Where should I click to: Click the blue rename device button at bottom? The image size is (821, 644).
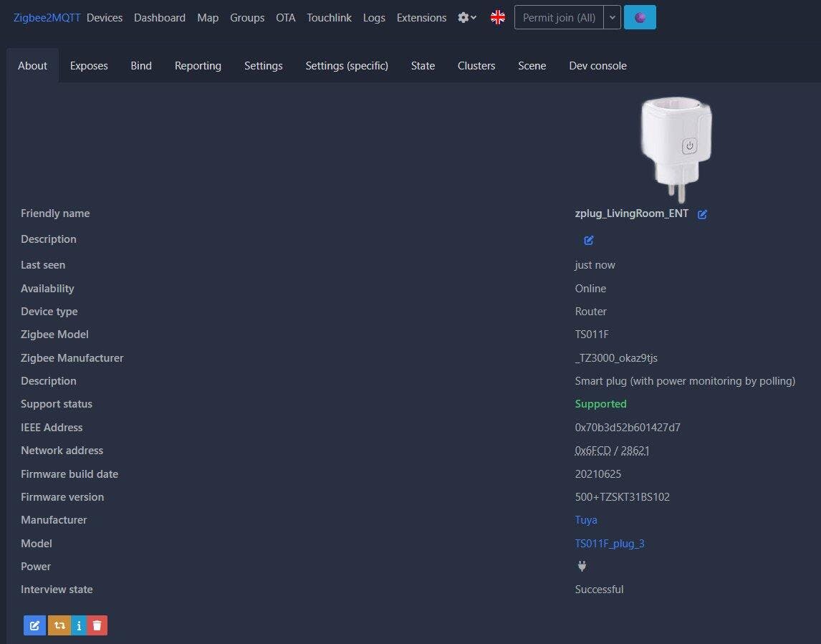[34, 625]
